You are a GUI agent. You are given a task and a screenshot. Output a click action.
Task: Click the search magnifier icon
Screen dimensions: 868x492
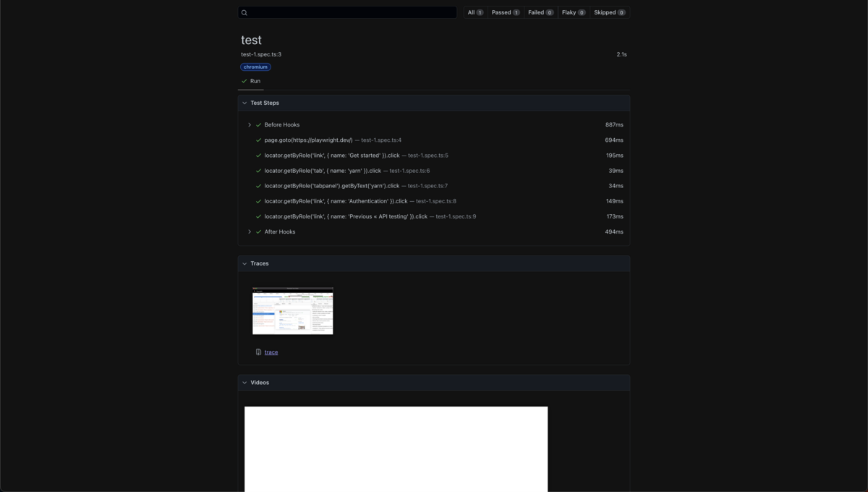[244, 12]
